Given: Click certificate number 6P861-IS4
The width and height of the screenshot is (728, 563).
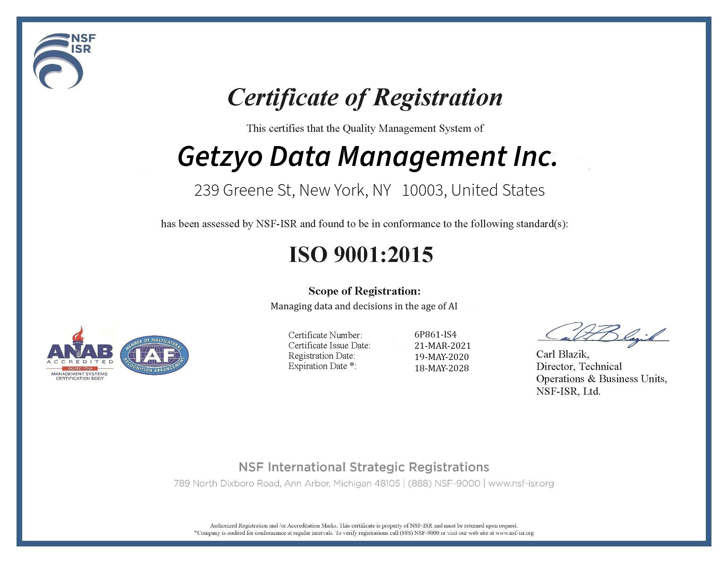Looking at the screenshot, I should coord(435,334).
